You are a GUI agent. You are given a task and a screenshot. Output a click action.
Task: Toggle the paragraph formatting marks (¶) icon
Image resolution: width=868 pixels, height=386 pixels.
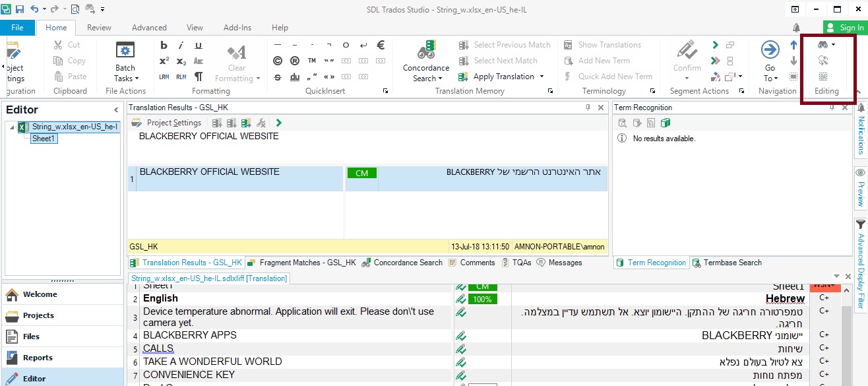point(199,77)
